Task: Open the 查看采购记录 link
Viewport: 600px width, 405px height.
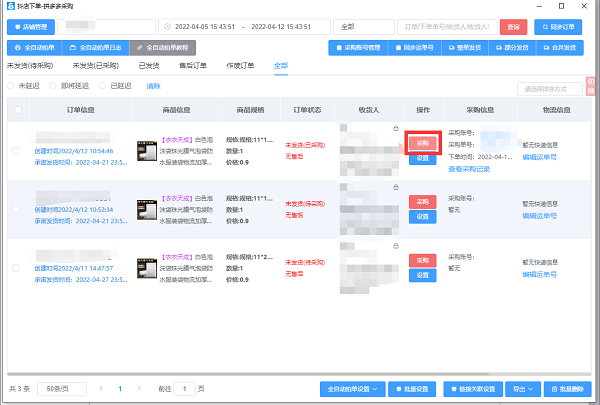Action: (469, 169)
